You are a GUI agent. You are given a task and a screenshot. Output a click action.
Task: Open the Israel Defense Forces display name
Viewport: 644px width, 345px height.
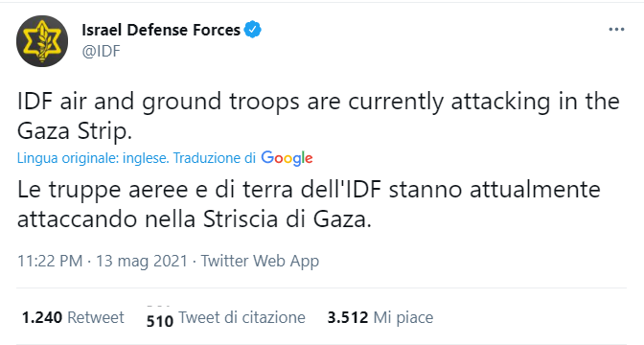coord(161,30)
